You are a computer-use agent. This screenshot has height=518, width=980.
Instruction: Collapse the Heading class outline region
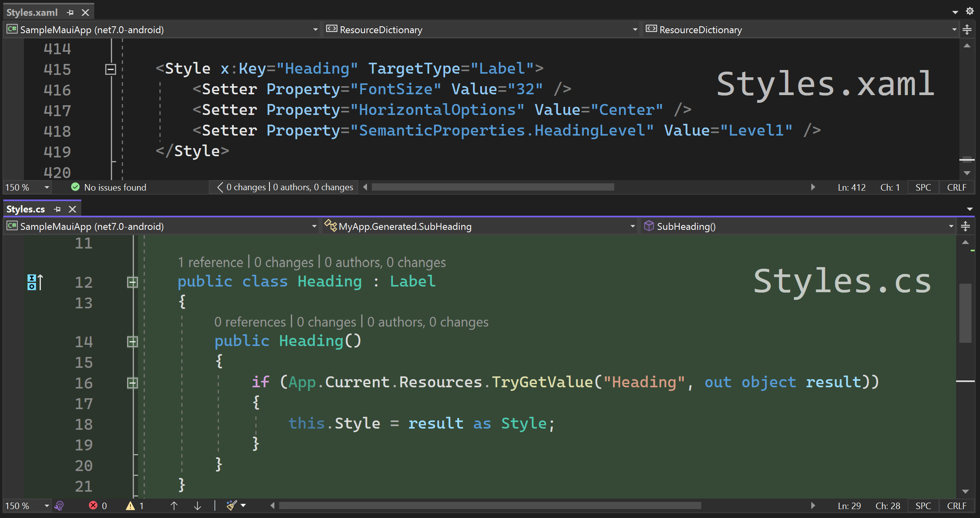132,282
